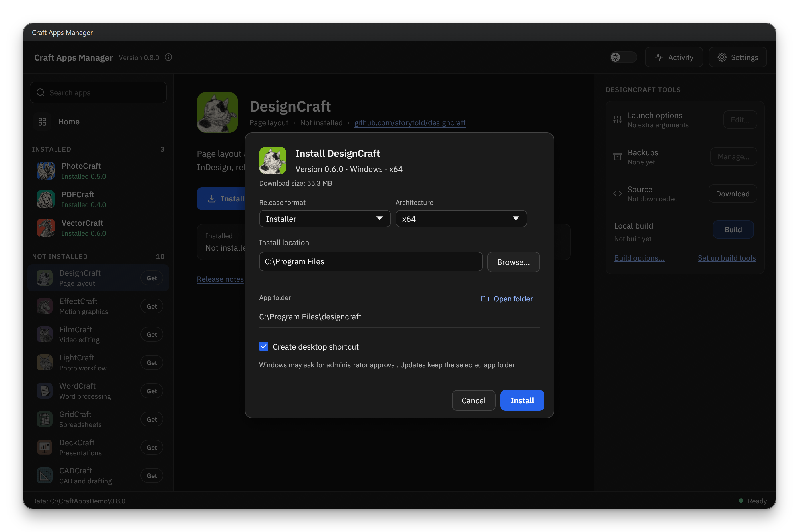
Task: Click Browse... for install location
Action: point(513,262)
